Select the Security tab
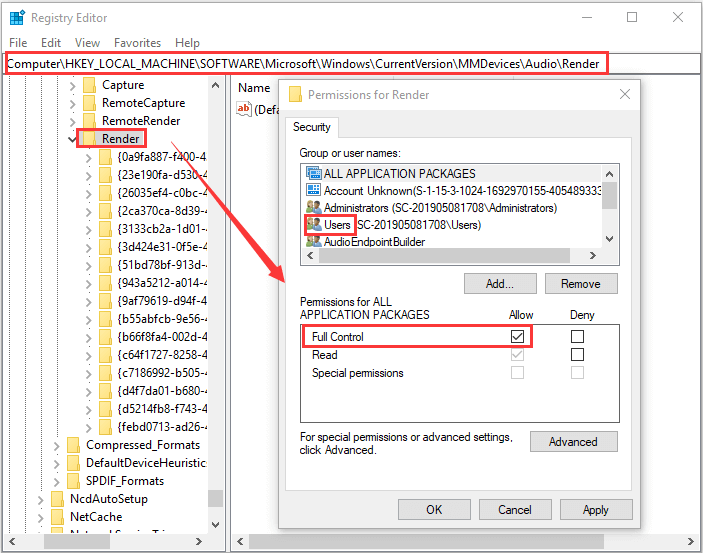The height and width of the screenshot is (553, 703). [312, 127]
